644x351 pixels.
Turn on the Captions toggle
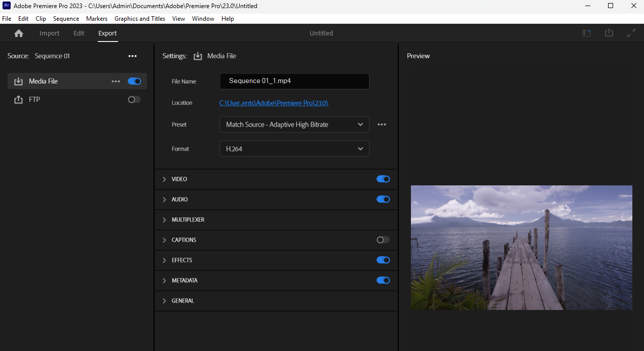tap(383, 240)
